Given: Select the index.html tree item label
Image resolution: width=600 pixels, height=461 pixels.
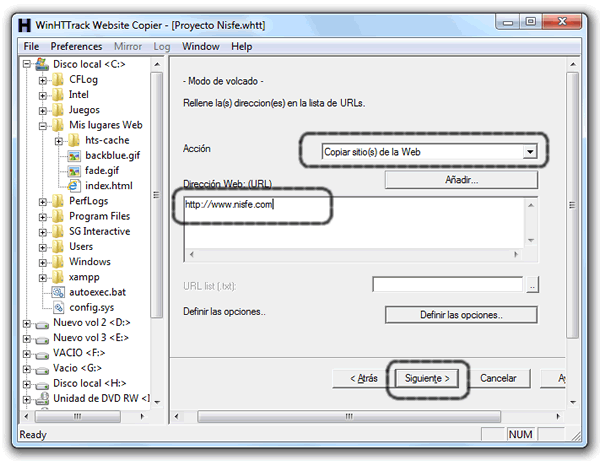Looking at the screenshot, I should tap(109, 186).
